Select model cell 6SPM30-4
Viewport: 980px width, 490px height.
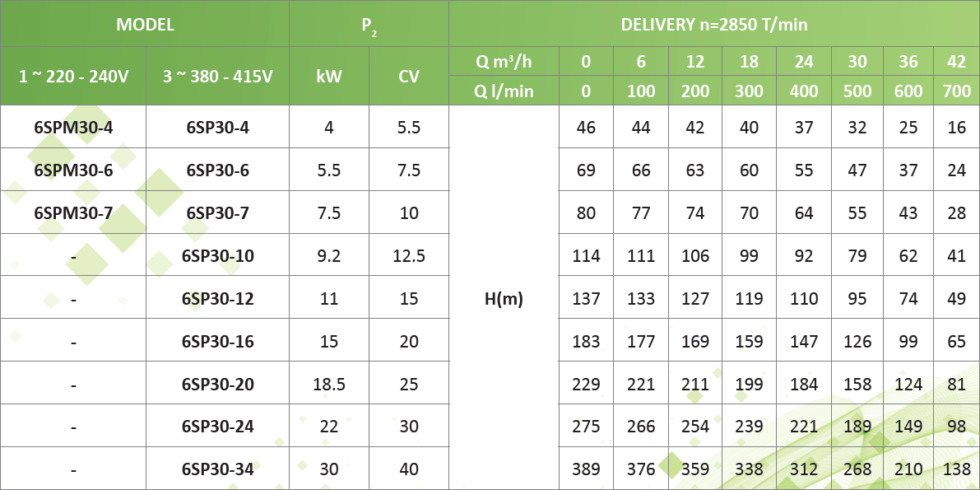73,128
